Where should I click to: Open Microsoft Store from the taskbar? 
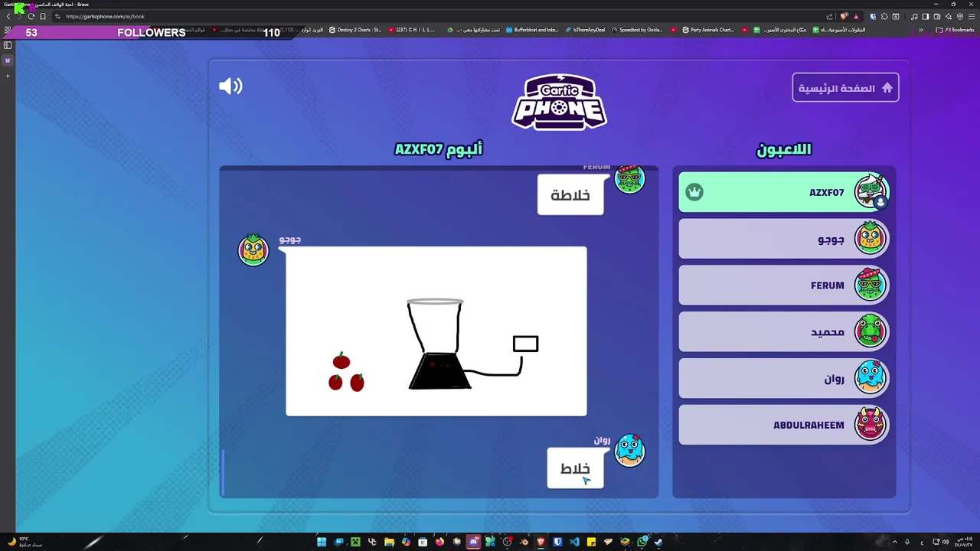click(423, 542)
